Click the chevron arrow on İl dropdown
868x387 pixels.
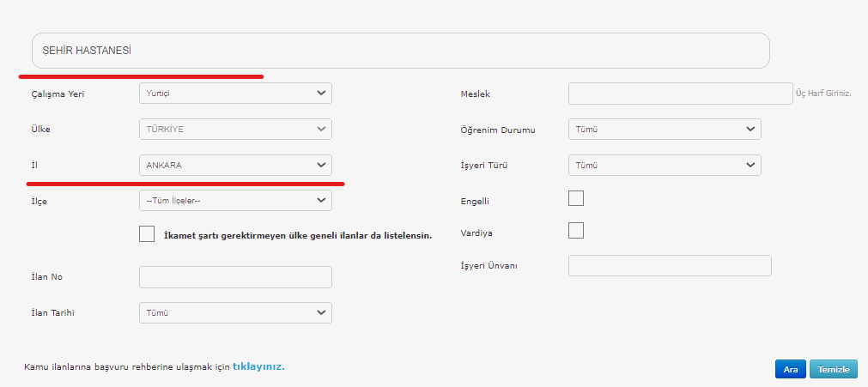(x=321, y=165)
